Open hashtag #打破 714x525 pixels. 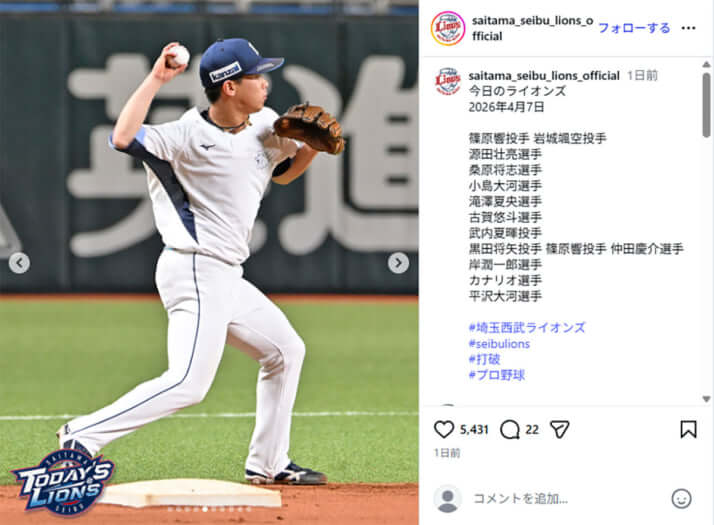coord(484,359)
